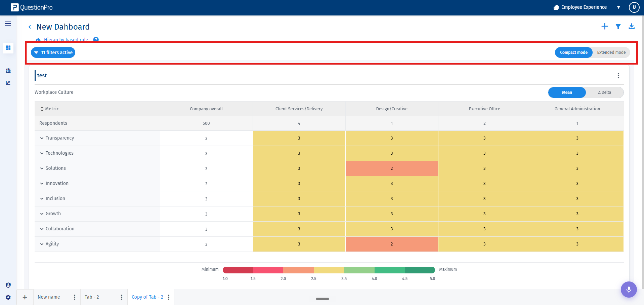Click Design/Creative Agility cell value 2
Image resolution: width=644 pixels, height=305 pixels.
pyautogui.click(x=392, y=244)
